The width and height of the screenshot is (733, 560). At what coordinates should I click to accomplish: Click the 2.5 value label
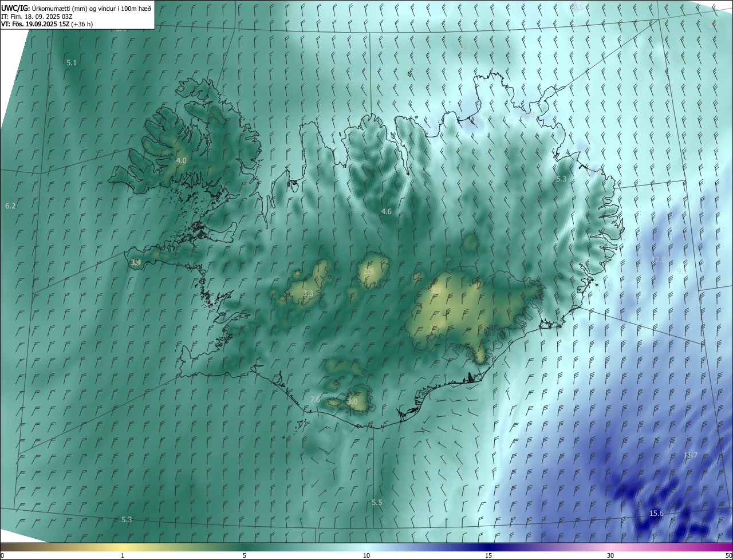pos(369,271)
